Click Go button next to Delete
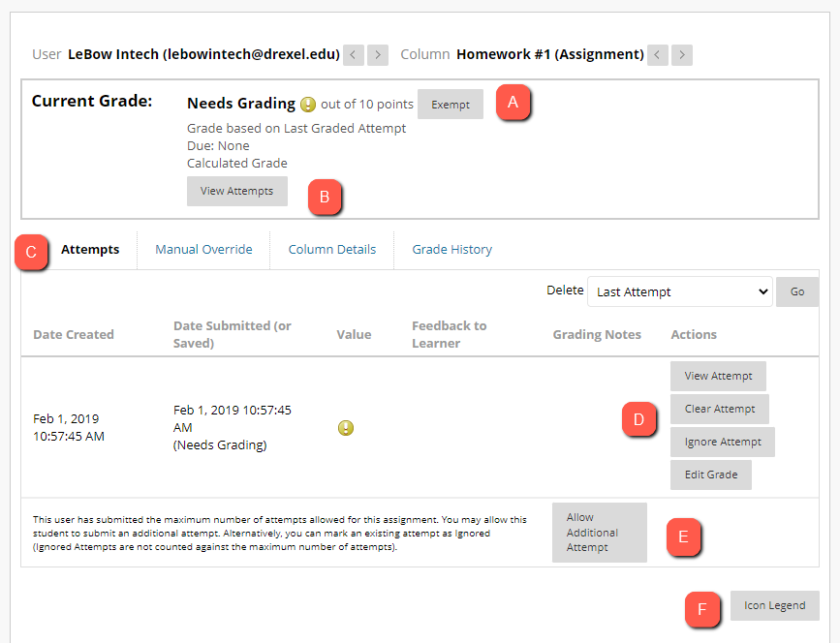This screenshot has height=643, width=840. (797, 291)
